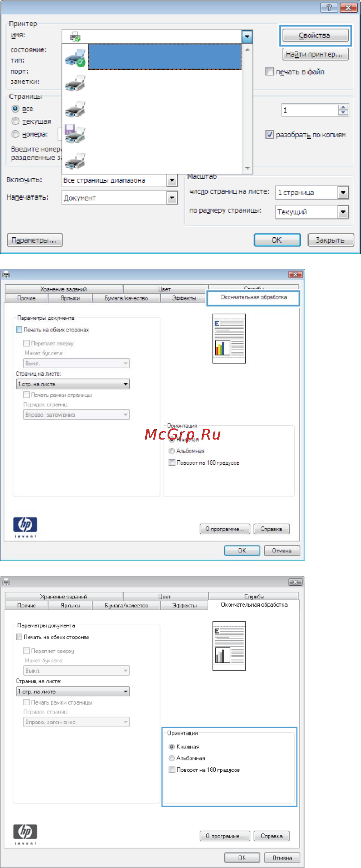Click the question mark help button in the print dialog title bar

click(329, 8)
